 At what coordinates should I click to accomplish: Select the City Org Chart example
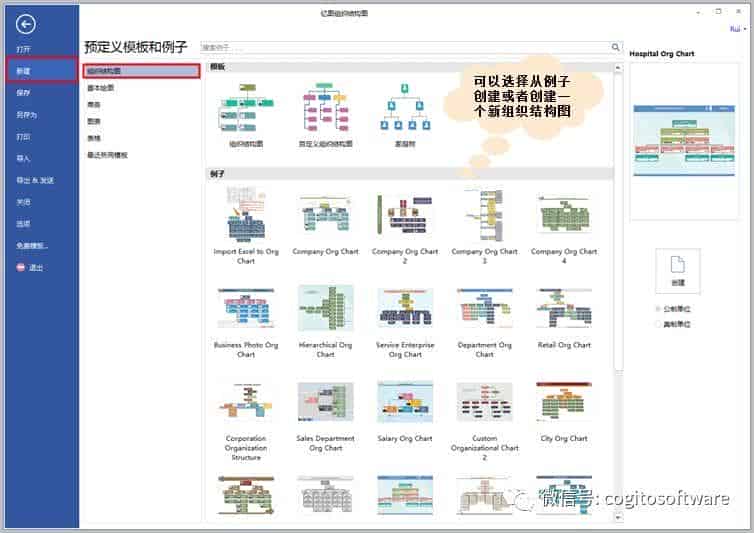564,412
